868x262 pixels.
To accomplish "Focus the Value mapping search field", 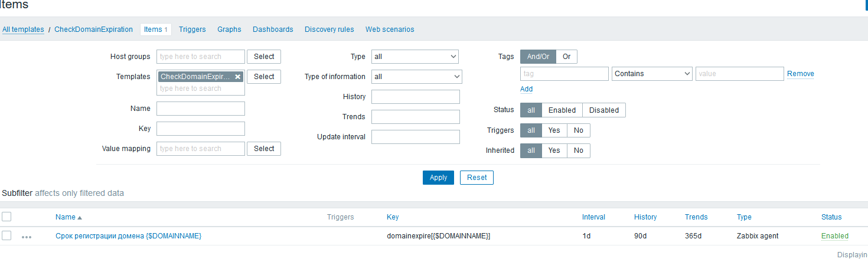I will click(201, 149).
